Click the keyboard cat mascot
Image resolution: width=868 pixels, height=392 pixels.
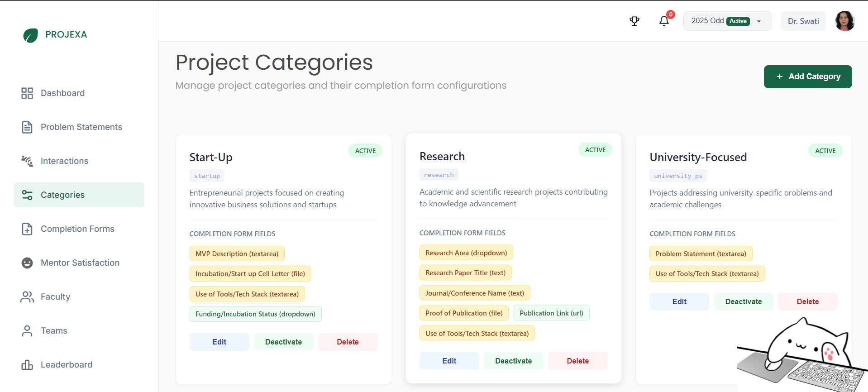tap(802, 355)
